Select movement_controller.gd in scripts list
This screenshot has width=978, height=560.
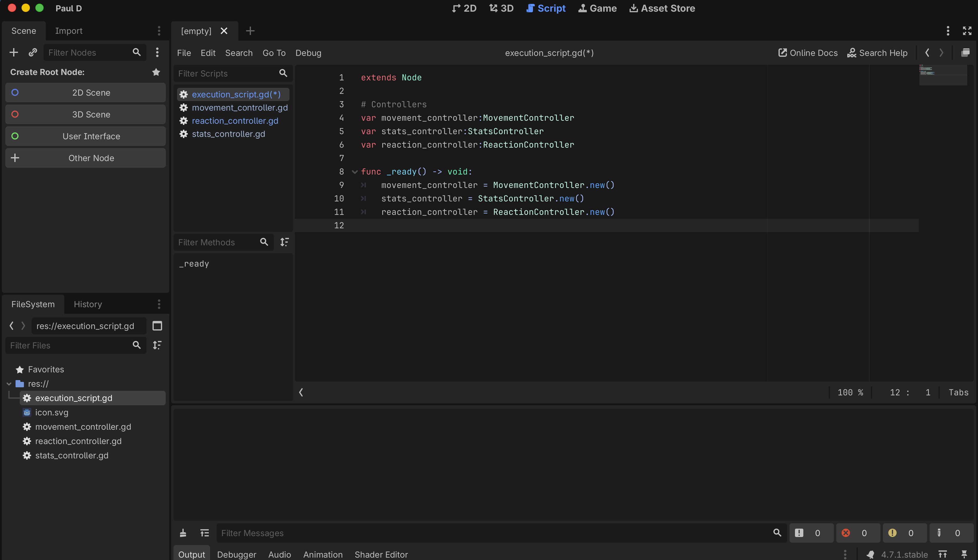(233, 108)
